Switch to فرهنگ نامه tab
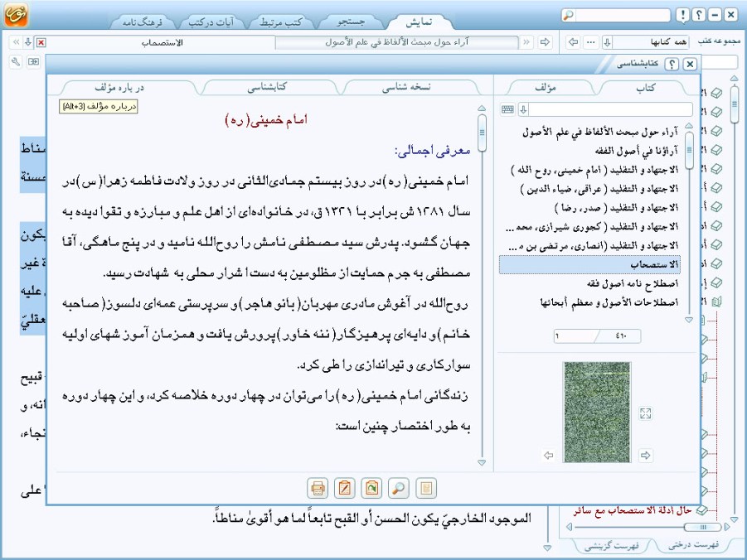 [143, 22]
